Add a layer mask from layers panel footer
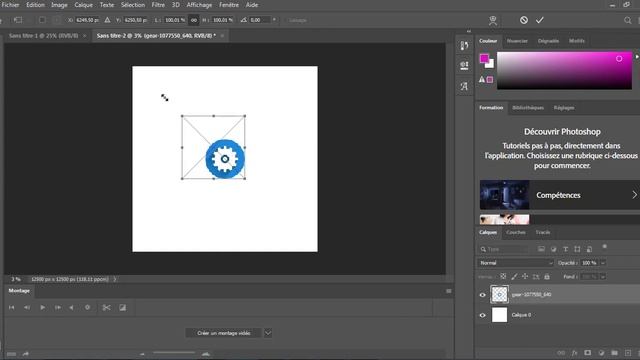Viewport: 640px width, 360px height. [x=587, y=353]
